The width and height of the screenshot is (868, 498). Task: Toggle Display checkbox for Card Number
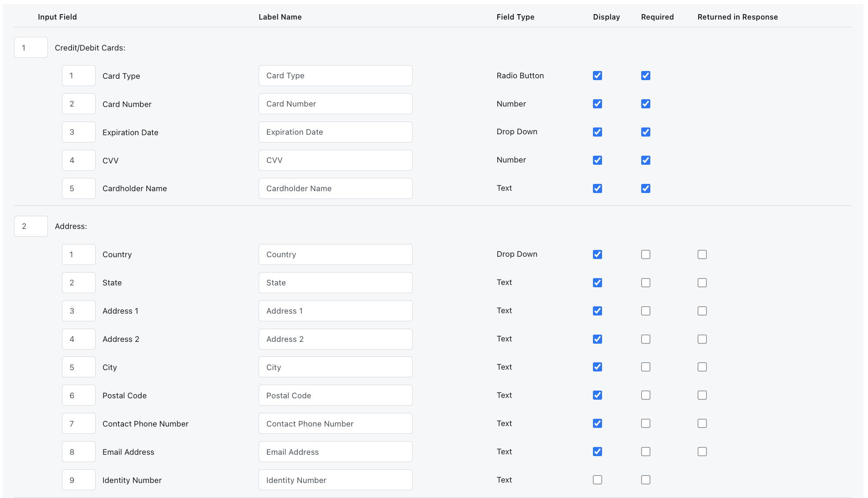597,104
